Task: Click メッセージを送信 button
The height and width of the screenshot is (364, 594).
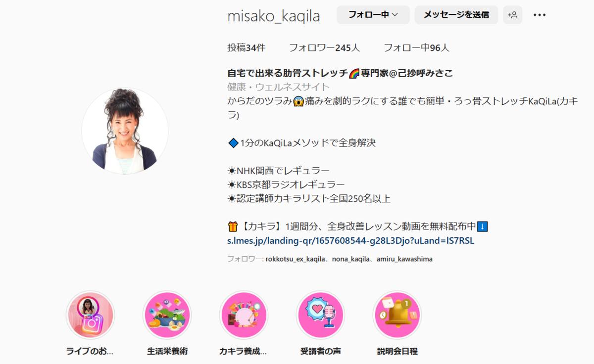Action: pos(456,15)
